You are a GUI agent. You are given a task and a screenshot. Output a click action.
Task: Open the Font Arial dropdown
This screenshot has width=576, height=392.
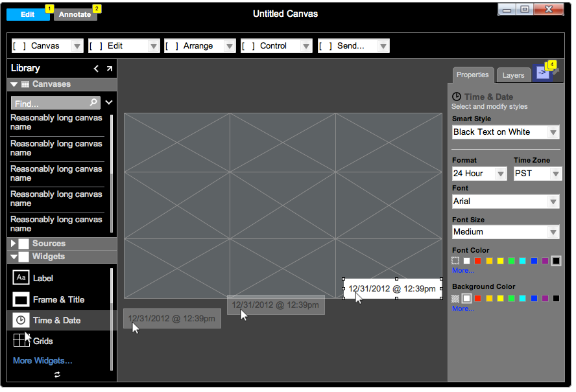coord(505,202)
